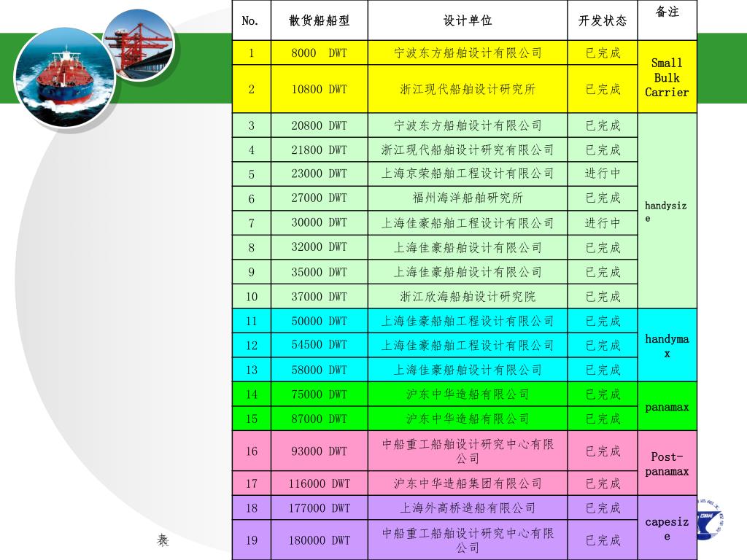Click the '进行中' status in row 7
The image size is (747, 560).
click(x=602, y=223)
